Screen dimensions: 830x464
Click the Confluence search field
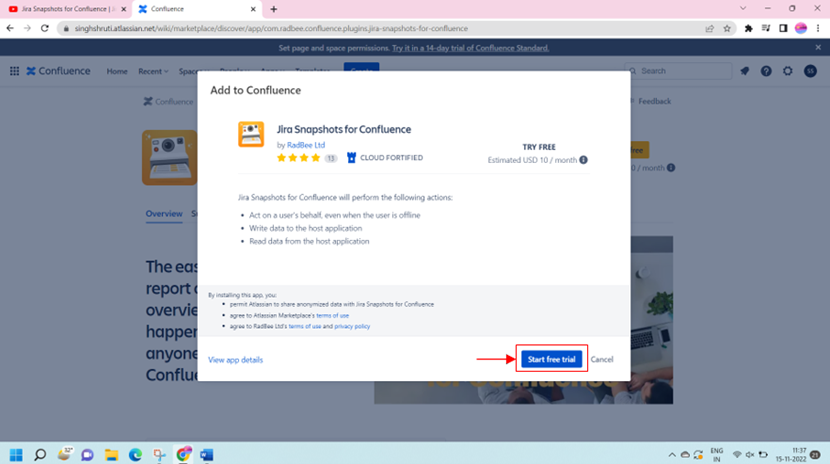678,71
